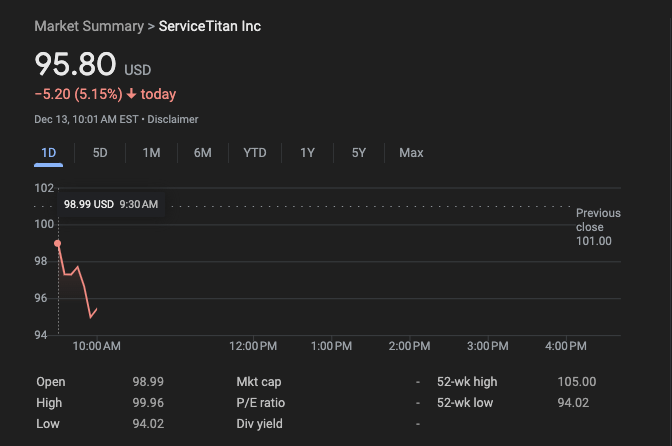Select the 6M time range
The height and width of the screenshot is (446, 672).
coord(202,153)
